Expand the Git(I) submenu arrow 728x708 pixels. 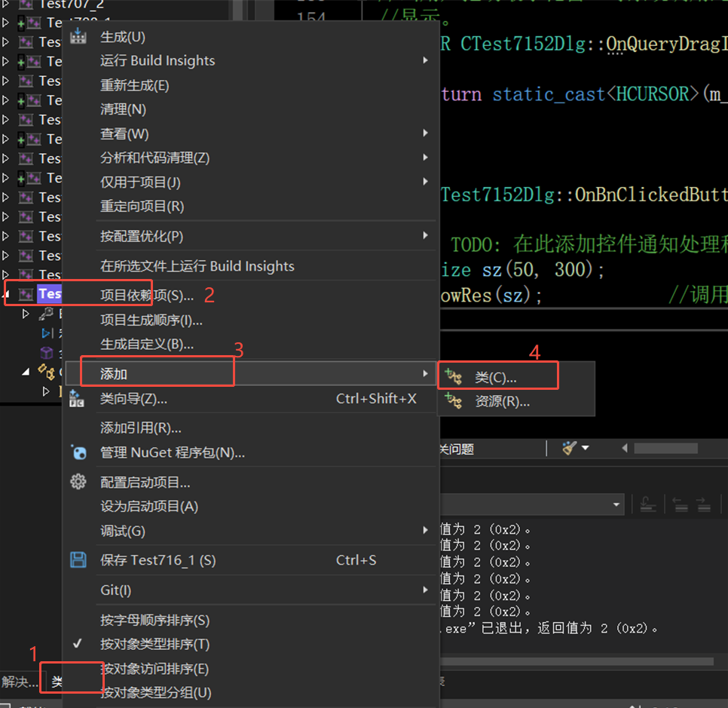pos(425,590)
